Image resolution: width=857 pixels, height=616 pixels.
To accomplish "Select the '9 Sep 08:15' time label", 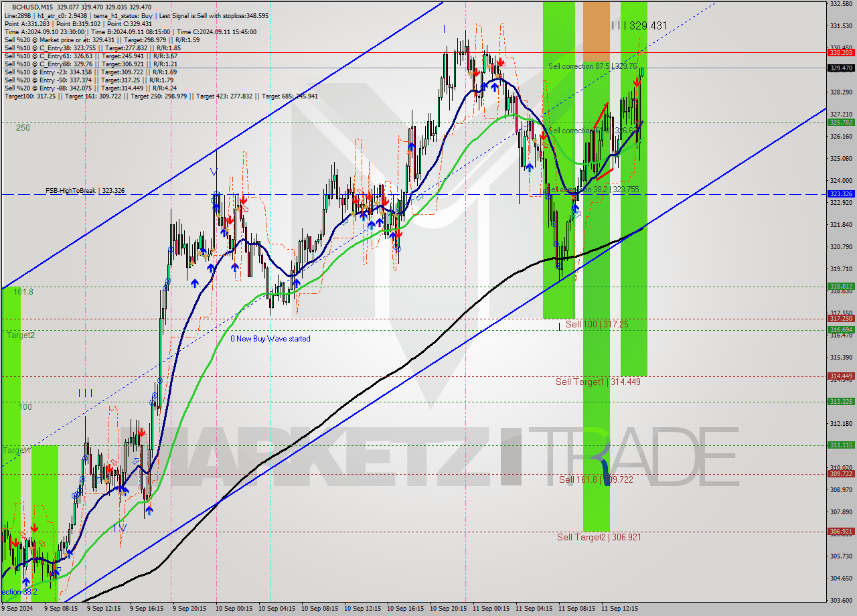I will [x=62, y=609].
